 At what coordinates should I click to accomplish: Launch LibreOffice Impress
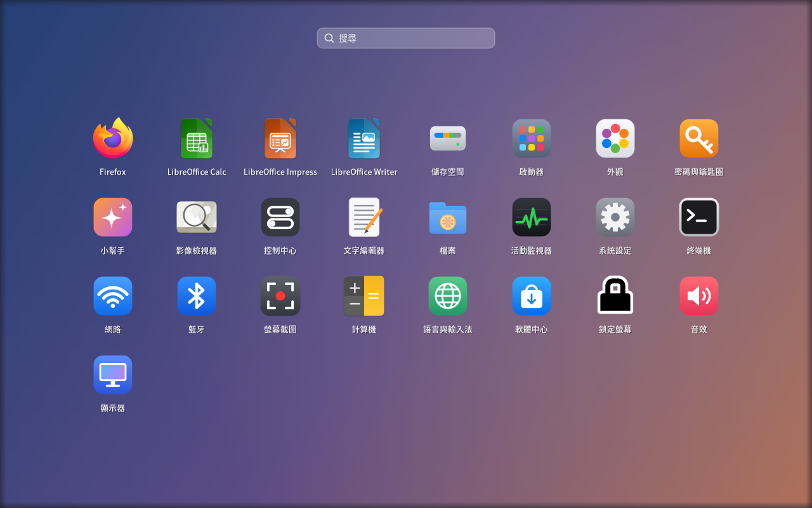click(280, 138)
